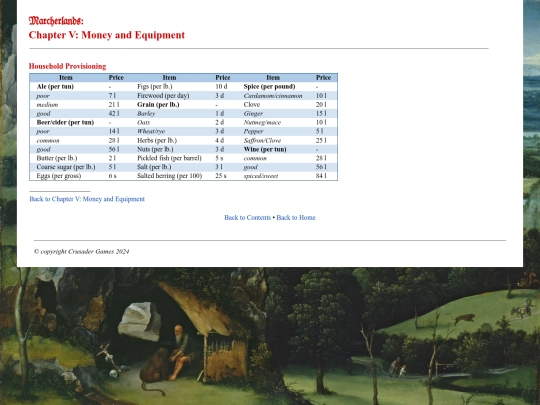Click the Pickled fish (per barrel) cell

point(169,158)
